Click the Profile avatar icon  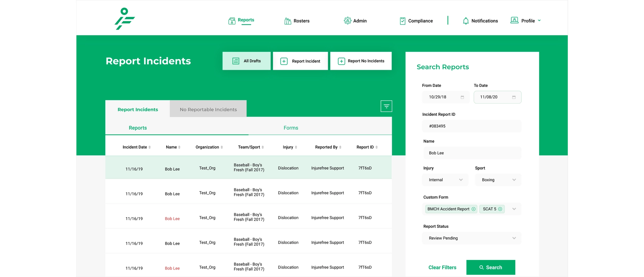tap(515, 20)
